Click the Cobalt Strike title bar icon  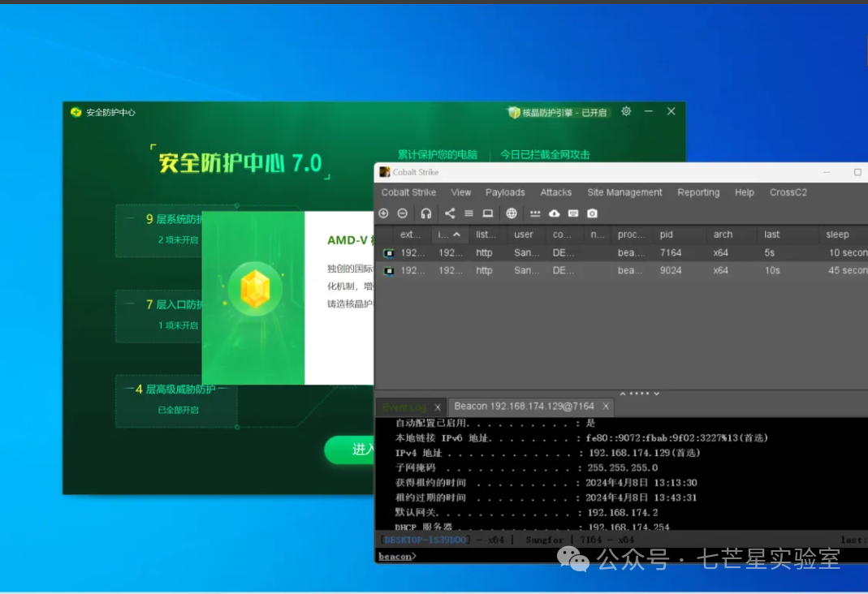[x=384, y=172]
